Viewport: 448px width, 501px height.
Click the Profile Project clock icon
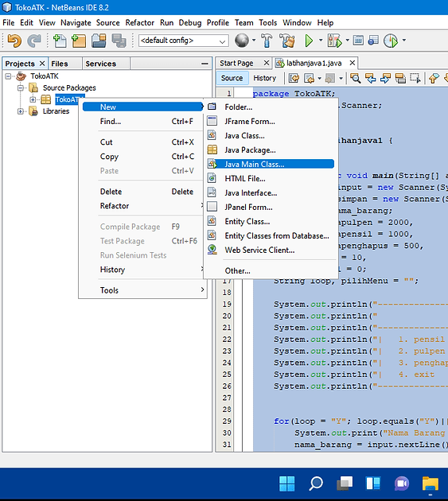point(391,41)
